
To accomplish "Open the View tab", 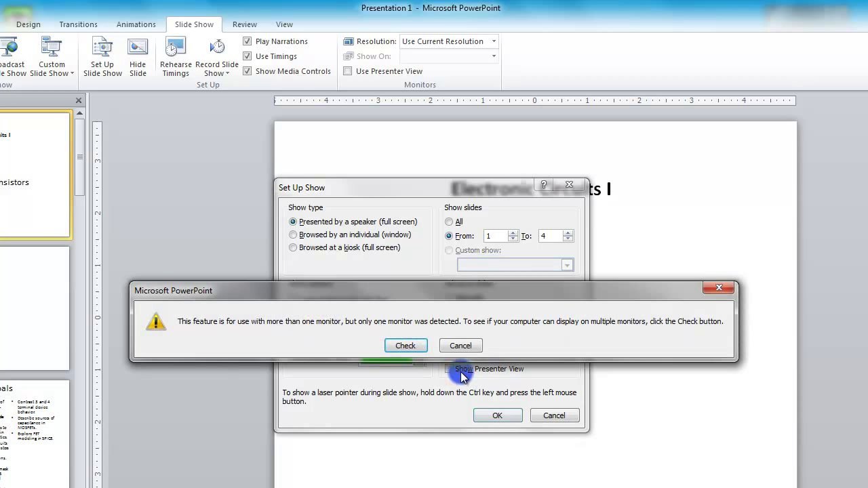I will tap(284, 24).
